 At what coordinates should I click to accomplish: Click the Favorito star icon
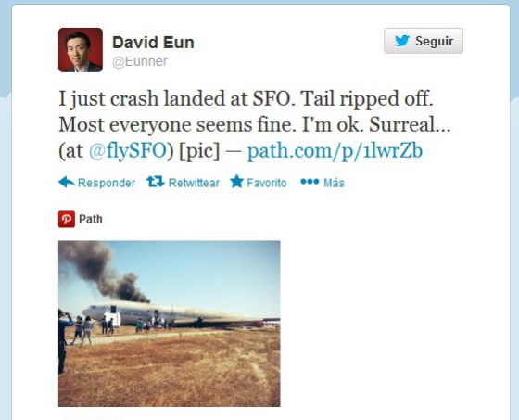[236, 182]
